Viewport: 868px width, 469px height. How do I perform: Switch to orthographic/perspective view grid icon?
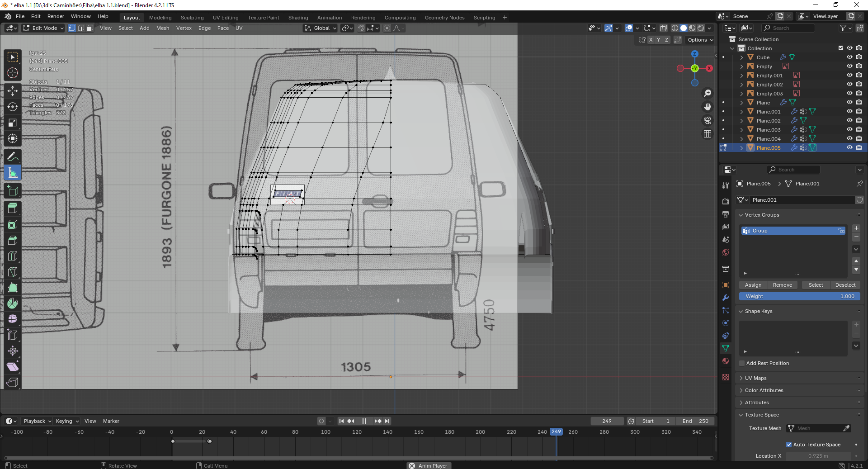click(x=708, y=134)
